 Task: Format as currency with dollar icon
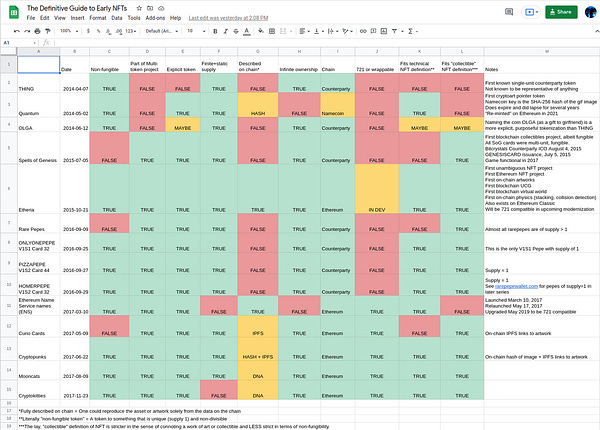[88, 31]
